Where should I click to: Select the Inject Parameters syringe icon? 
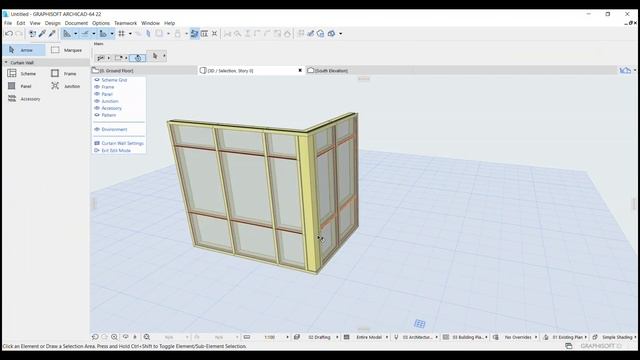(52, 34)
